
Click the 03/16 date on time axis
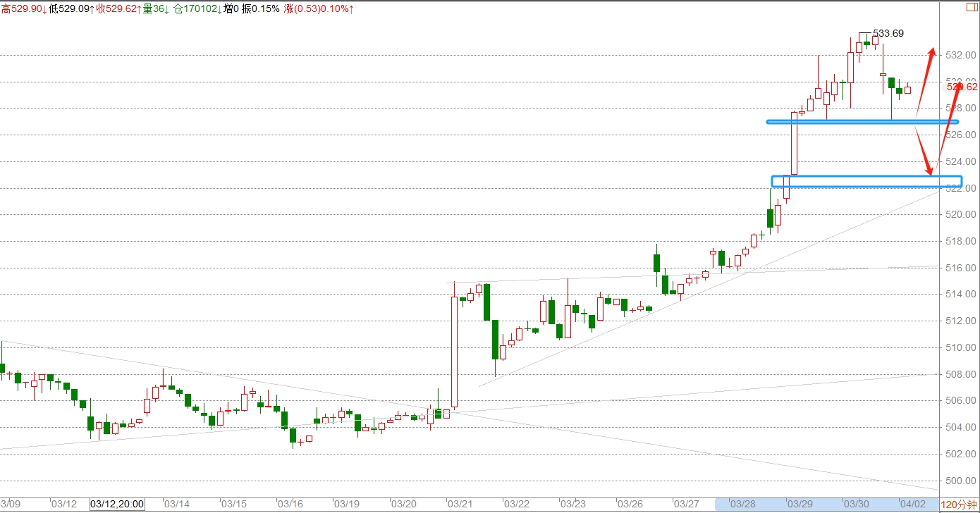[290, 505]
